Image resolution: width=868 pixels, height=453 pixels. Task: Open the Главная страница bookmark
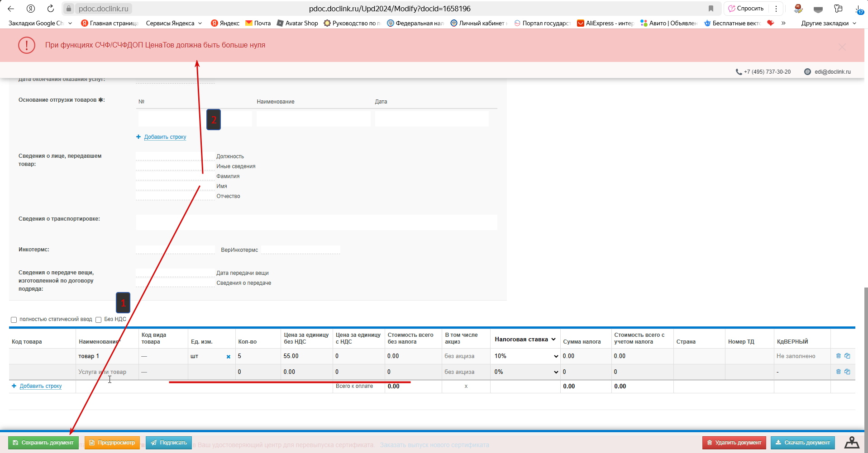tap(110, 23)
